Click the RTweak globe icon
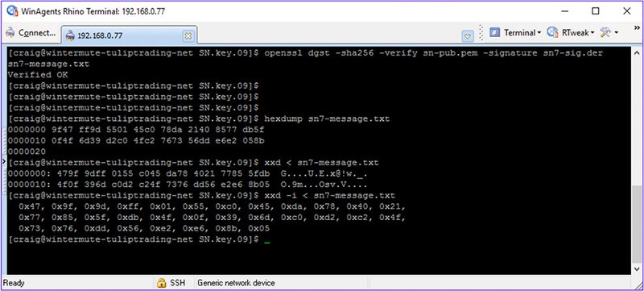 click(553, 32)
